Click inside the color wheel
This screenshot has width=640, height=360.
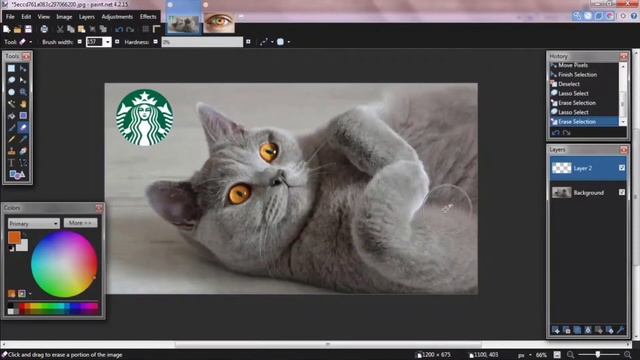click(x=64, y=264)
